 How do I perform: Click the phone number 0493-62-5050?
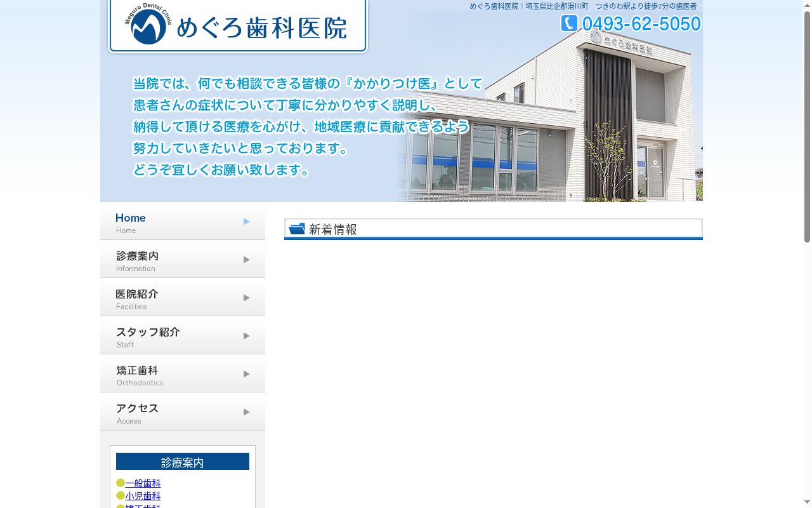click(641, 23)
